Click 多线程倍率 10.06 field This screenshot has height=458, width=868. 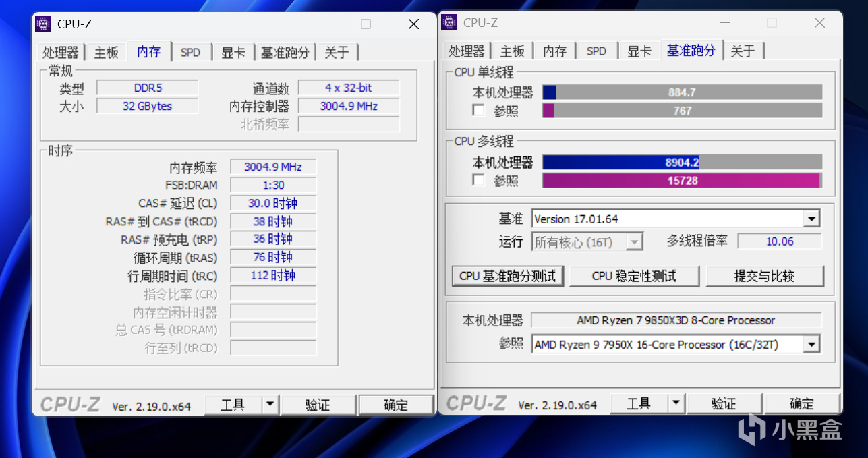coord(780,241)
